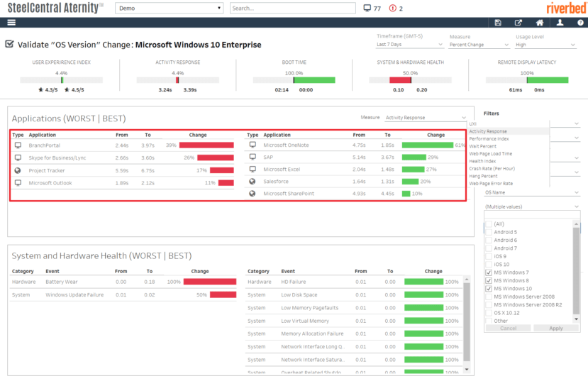
Task: Click Remote Display Latency green bar
Action: point(548,80)
